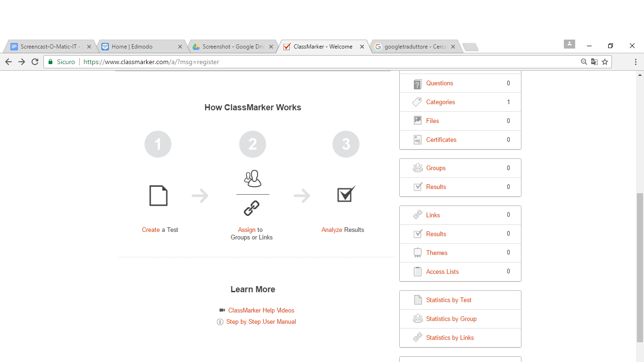Screen dimensions: 644x362
Task: Open the Links link
Action: click(433, 215)
